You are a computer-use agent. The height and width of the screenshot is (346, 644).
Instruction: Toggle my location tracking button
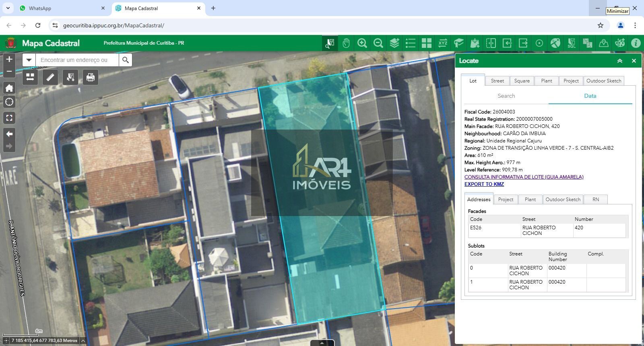tap(9, 102)
